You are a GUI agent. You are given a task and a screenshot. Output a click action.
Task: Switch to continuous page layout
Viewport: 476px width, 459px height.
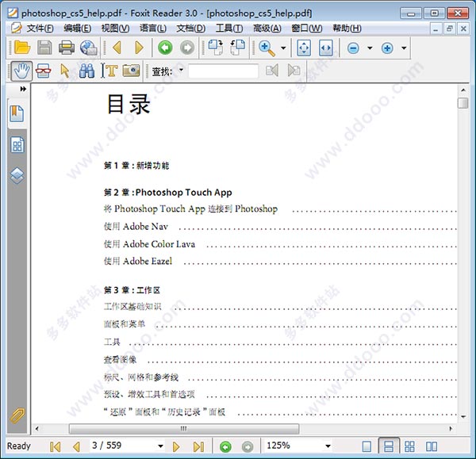pyautogui.click(x=389, y=446)
